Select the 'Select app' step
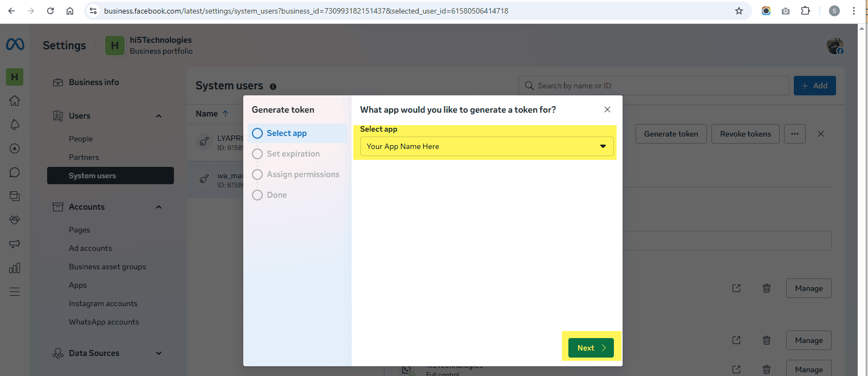The height and width of the screenshot is (376, 868). [x=297, y=133]
